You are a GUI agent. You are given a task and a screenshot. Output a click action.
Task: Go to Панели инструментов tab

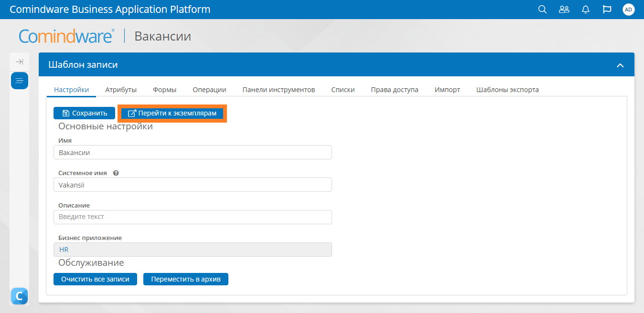pos(279,90)
